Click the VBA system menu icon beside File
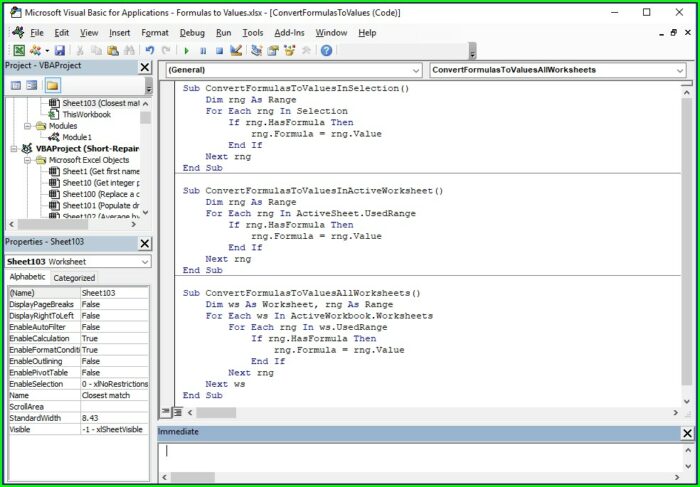The height and width of the screenshot is (487, 700). point(18,33)
